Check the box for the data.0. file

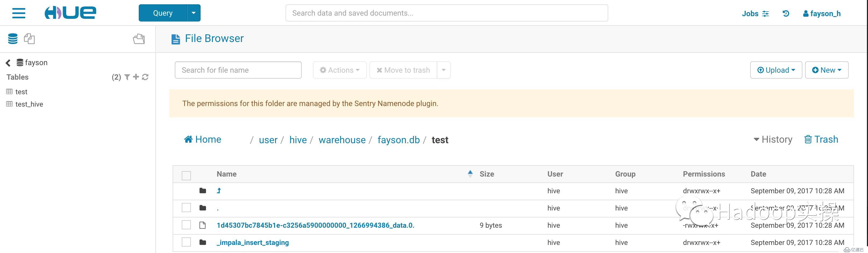186,225
